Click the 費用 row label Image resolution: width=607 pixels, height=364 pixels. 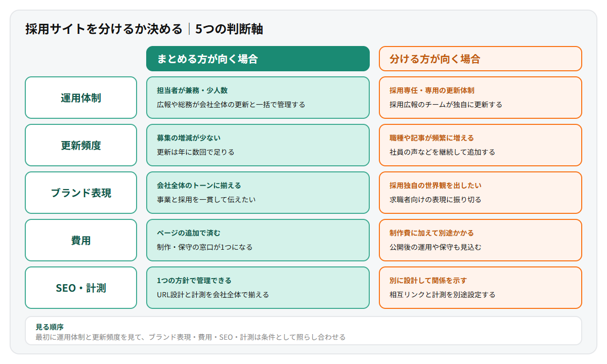click(x=81, y=240)
